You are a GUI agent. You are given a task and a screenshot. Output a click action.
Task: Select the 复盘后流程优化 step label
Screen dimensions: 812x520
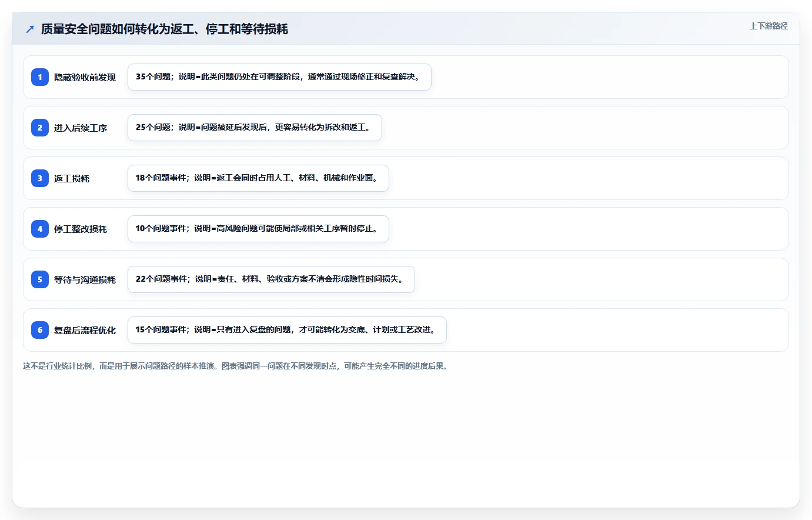(x=85, y=330)
